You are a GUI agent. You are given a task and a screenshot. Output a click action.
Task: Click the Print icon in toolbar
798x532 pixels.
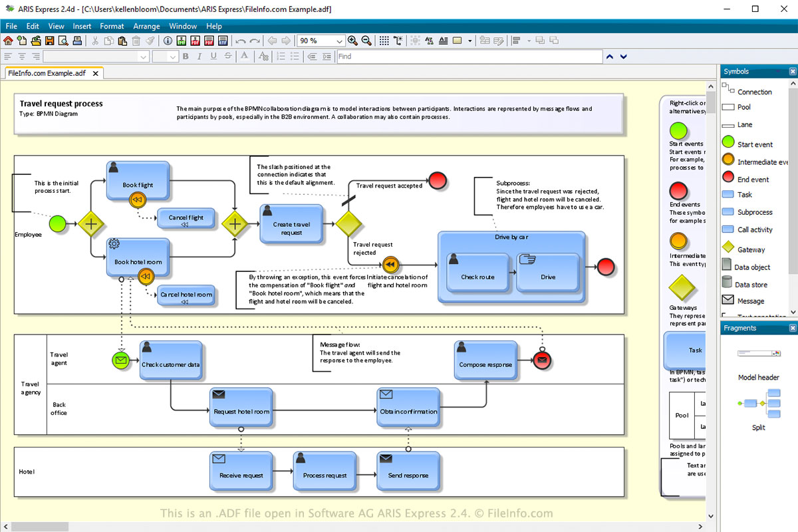[77, 41]
